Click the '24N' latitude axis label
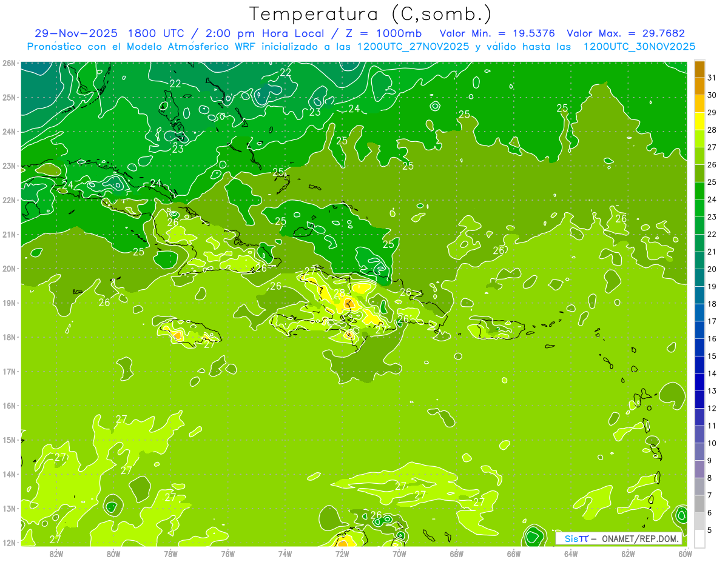The image size is (728, 562). coord(9,132)
